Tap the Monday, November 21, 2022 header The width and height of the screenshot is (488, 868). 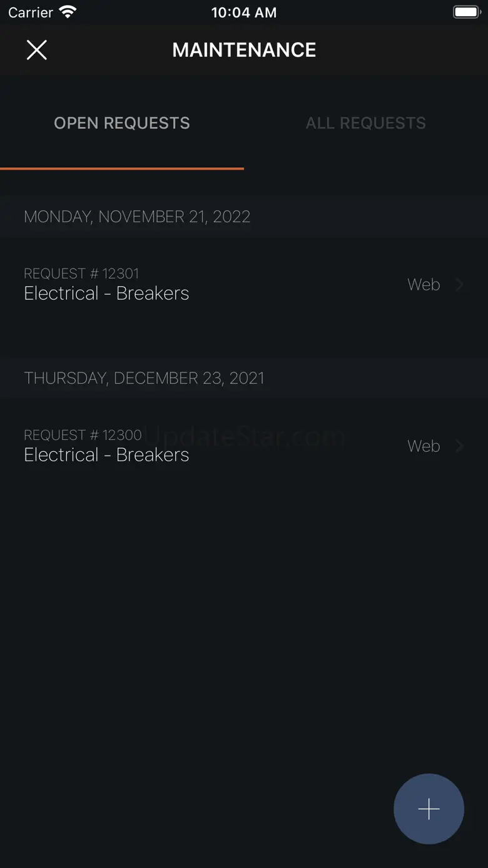pos(137,217)
